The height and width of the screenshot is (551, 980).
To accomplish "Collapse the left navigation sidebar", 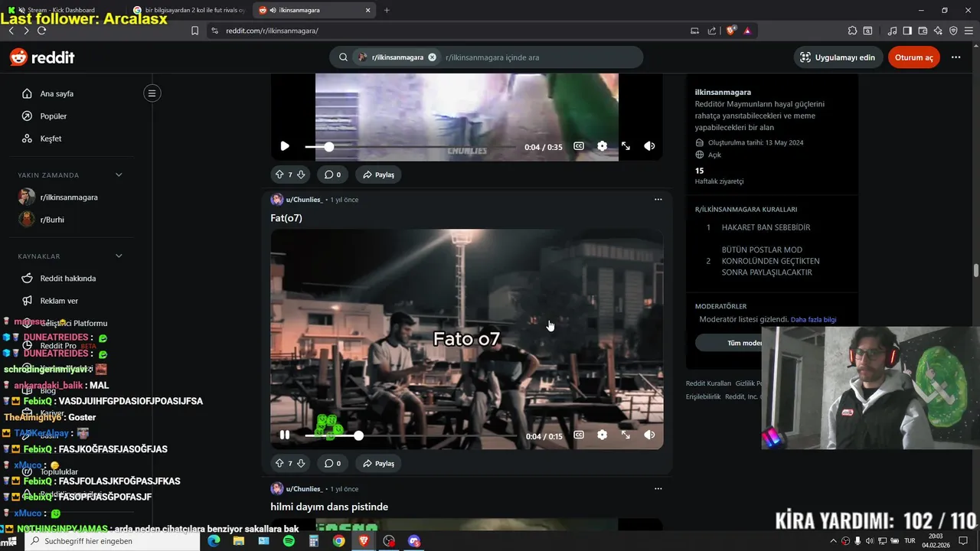I will click(x=152, y=93).
